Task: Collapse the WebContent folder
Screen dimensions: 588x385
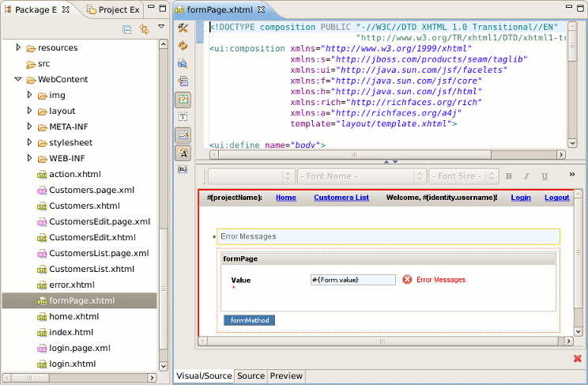Action: (19, 79)
